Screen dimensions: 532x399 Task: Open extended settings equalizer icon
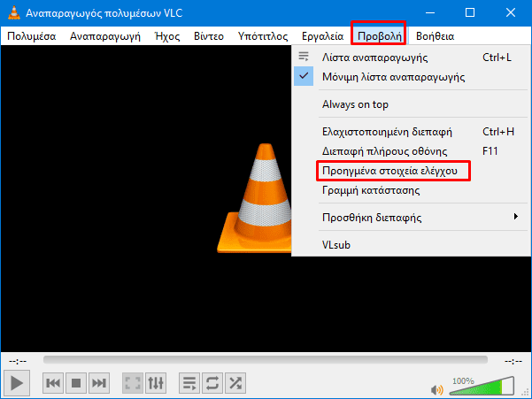156,383
